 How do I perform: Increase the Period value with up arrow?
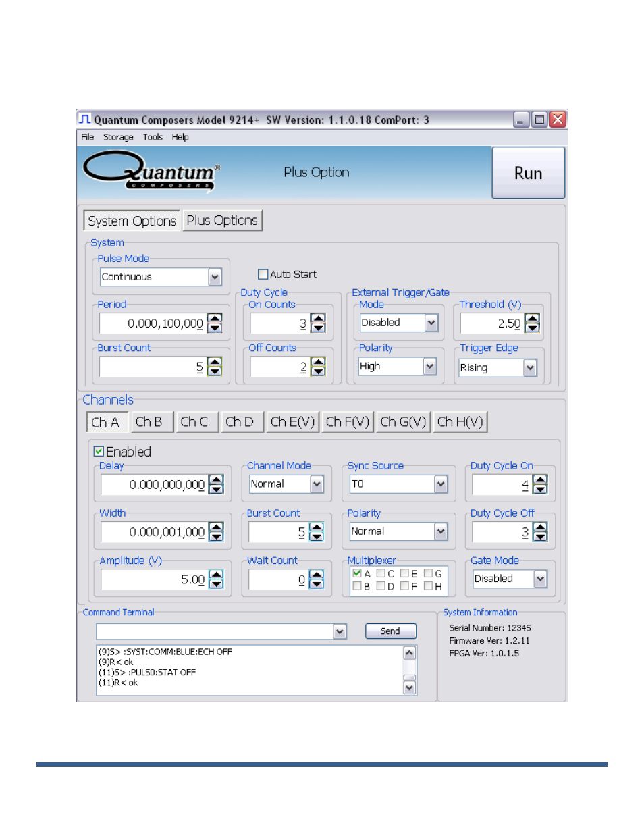[x=215, y=319]
